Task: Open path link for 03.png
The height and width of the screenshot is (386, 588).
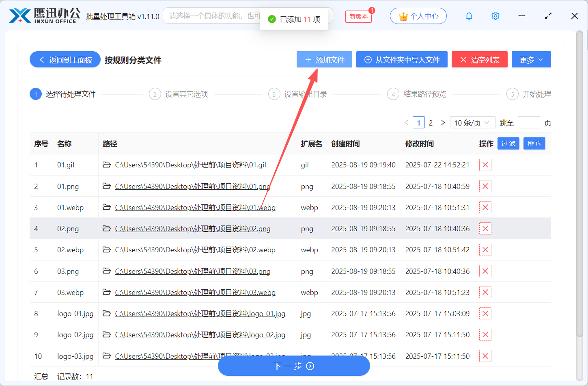Action: [x=193, y=271]
